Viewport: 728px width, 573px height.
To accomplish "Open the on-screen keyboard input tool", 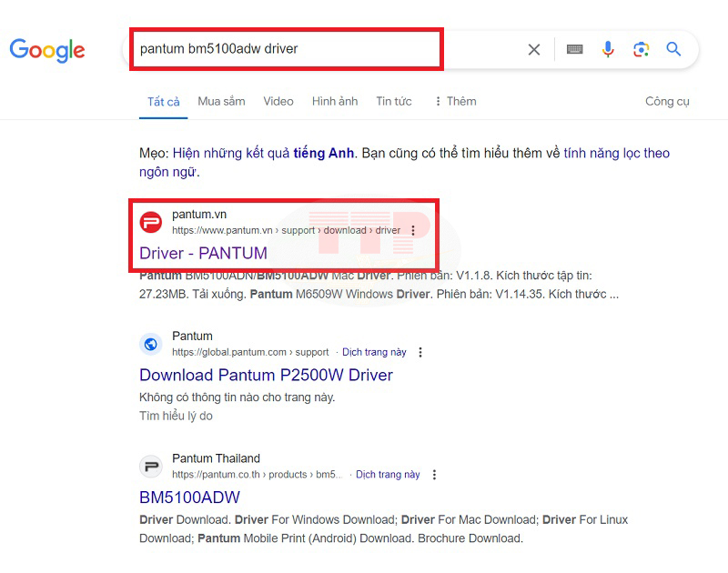I will (x=574, y=49).
